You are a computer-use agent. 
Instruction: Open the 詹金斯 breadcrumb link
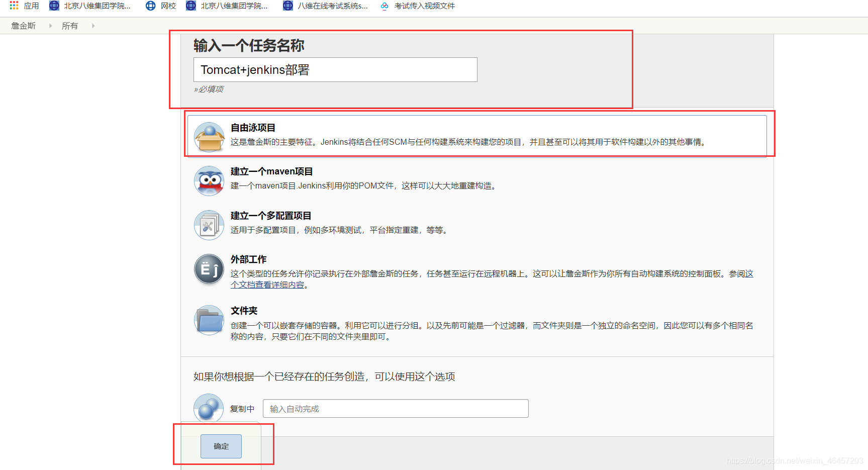(24, 26)
